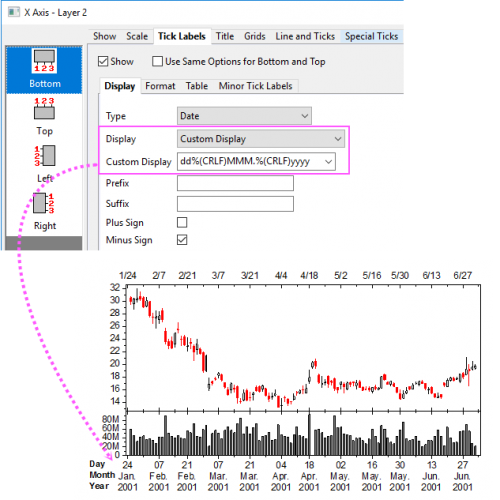Click the dialog window icon in title bar
The image size is (500, 500).
[14, 12]
